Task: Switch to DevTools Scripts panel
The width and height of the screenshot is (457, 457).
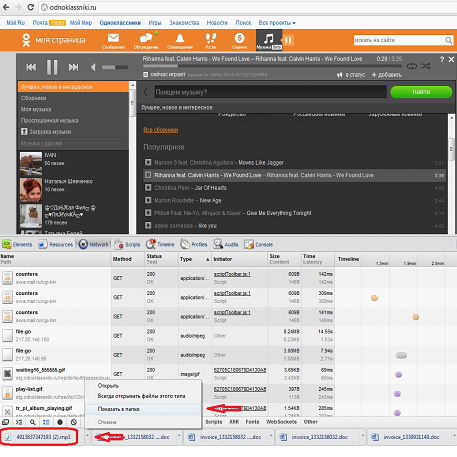Action: click(128, 244)
